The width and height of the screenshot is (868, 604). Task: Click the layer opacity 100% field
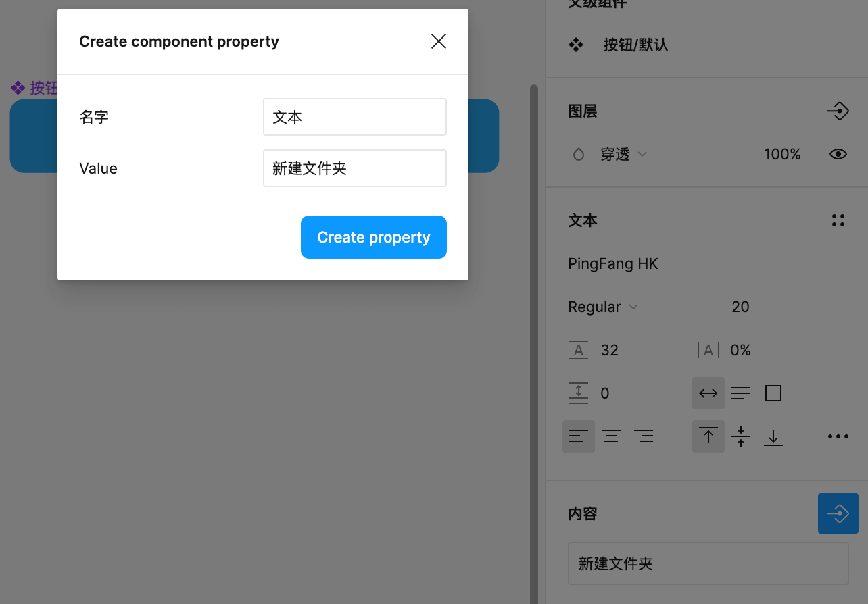(781, 155)
